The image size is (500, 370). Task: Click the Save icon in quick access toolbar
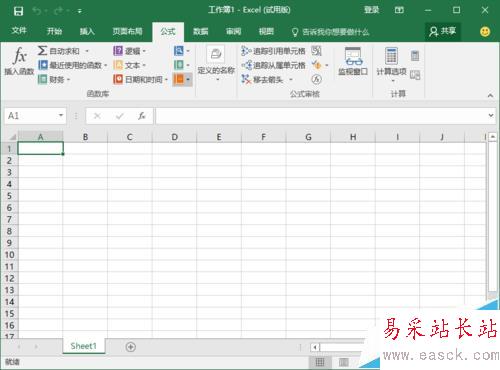tap(18, 11)
